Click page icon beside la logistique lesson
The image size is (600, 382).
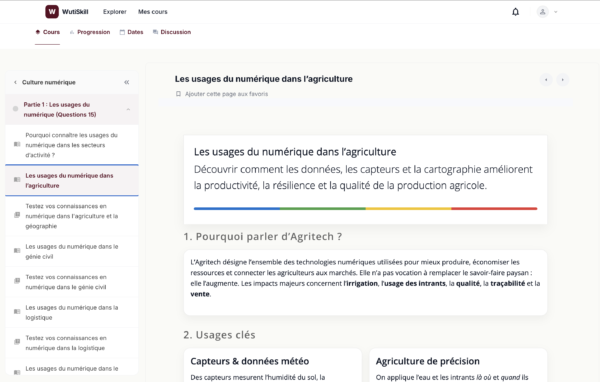point(17,312)
